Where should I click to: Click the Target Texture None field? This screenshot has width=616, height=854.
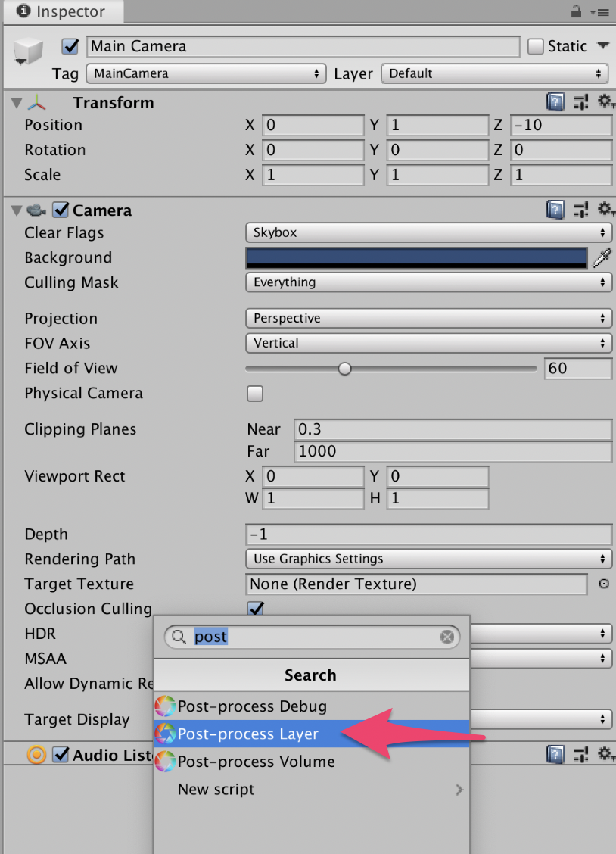coord(416,584)
